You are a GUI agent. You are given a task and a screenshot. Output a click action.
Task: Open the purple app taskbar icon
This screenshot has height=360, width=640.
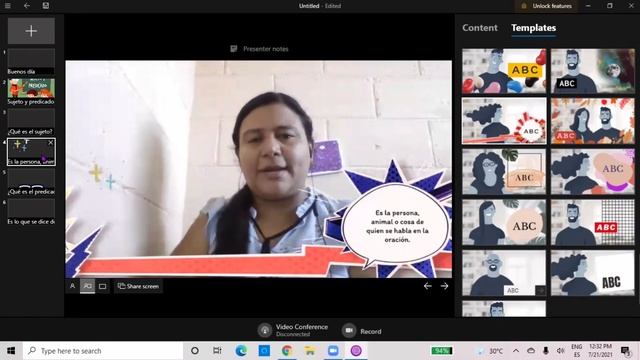356,351
